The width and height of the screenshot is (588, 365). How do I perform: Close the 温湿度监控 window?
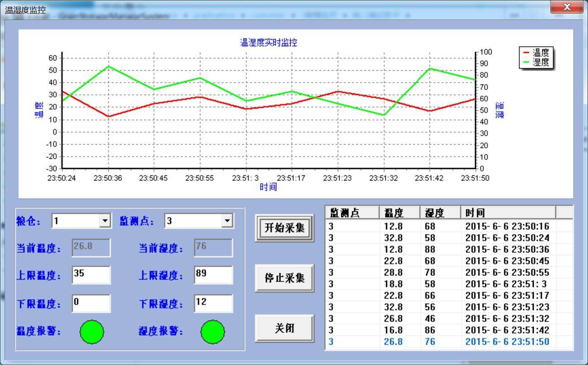567,7
